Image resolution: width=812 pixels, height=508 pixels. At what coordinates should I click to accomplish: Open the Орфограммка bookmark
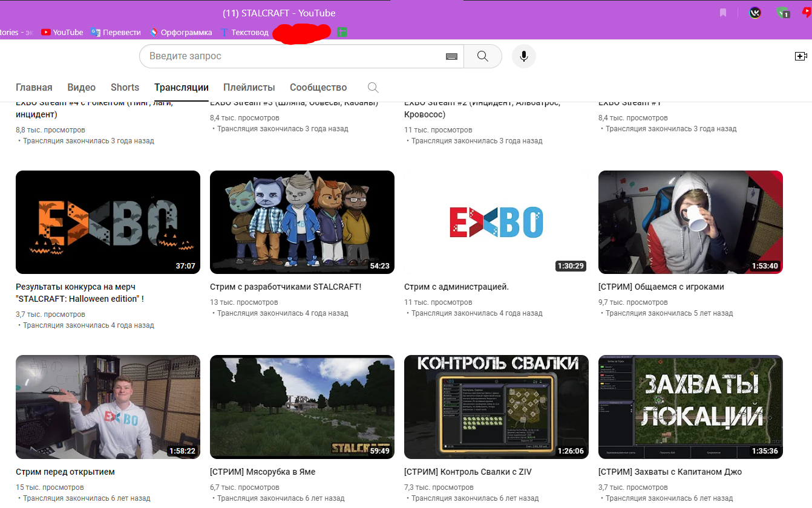tap(180, 32)
